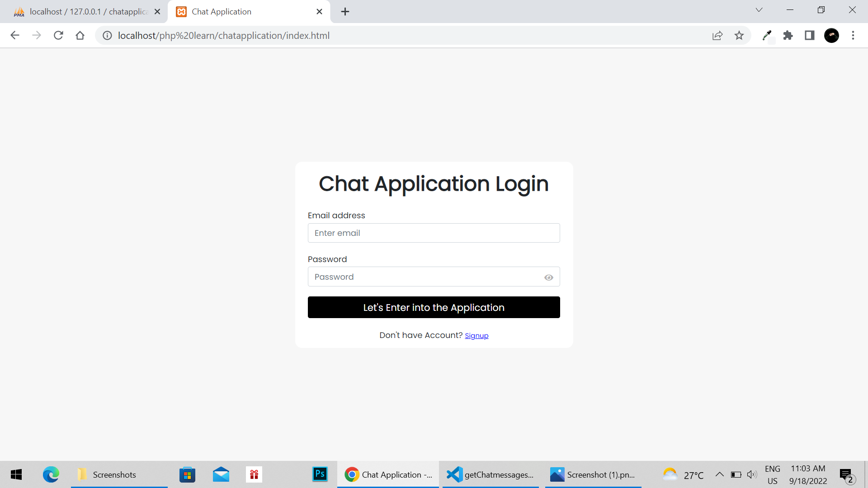Switch to Chrome Chat Application taskbar item

tap(388, 474)
